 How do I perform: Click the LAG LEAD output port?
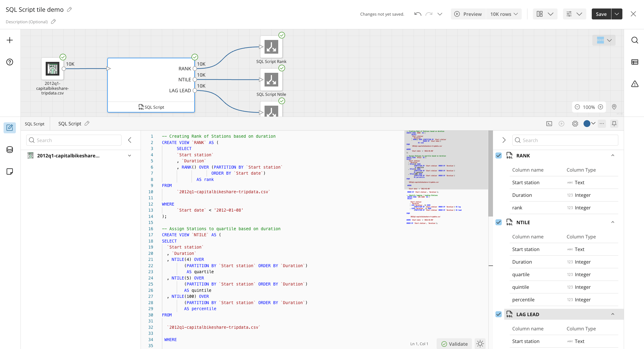tap(195, 91)
